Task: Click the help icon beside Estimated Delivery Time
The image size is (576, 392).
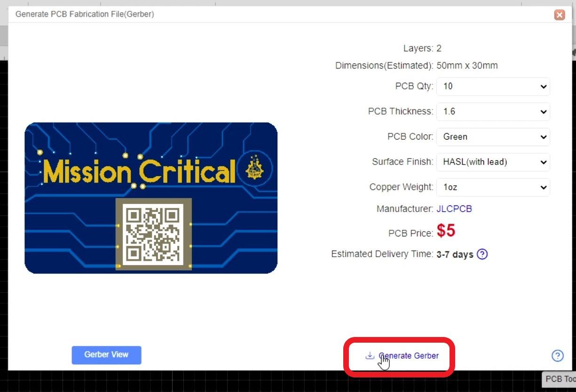Action: tap(482, 254)
